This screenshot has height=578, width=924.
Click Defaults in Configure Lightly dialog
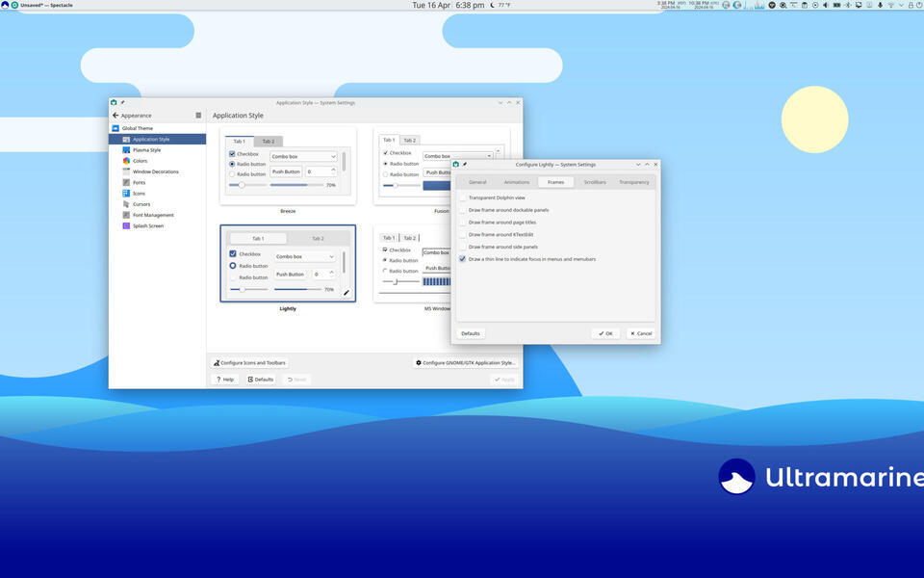click(471, 333)
